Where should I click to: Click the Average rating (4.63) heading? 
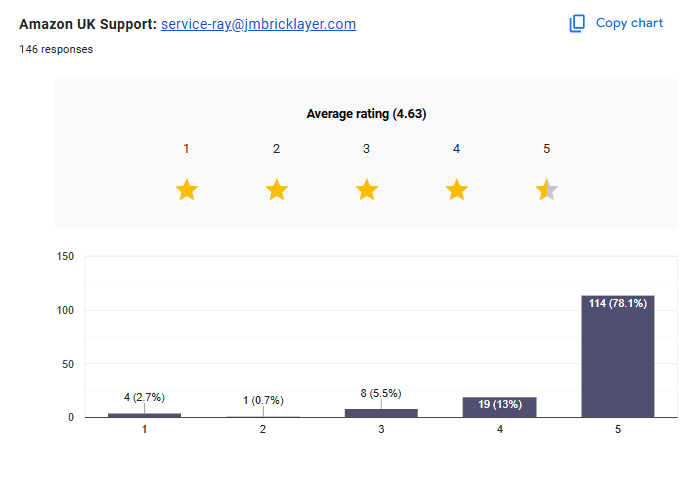tap(366, 114)
